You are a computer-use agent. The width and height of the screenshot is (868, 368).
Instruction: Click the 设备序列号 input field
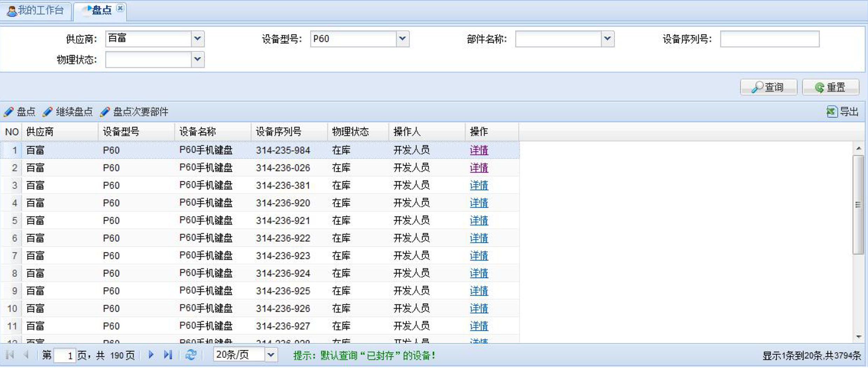pyautogui.click(x=769, y=38)
